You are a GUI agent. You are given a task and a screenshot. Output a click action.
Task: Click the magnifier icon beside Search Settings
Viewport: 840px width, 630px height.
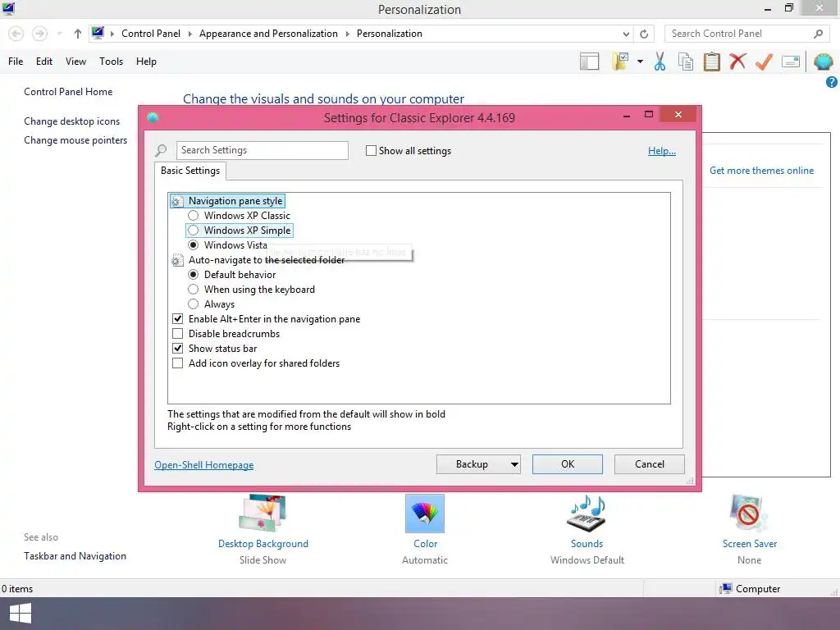(162, 151)
